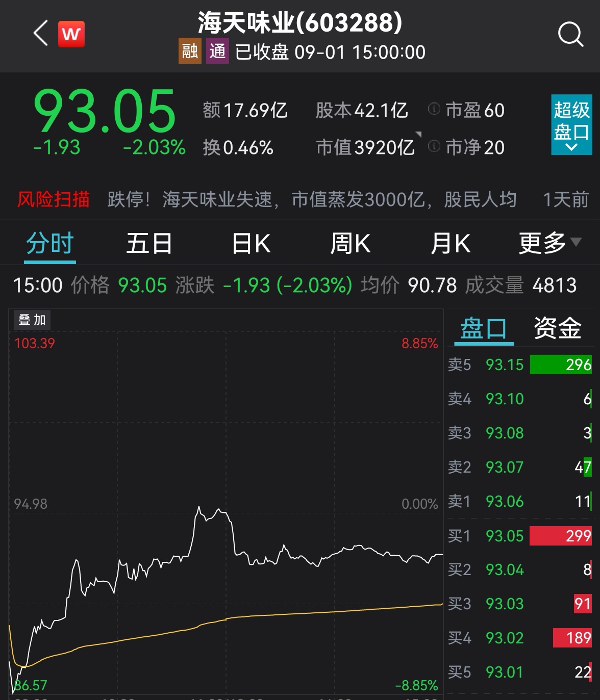The width and height of the screenshot is (600, 700).
Task: Select the 卖3 93.08 order row
Action: coord(520,433)
